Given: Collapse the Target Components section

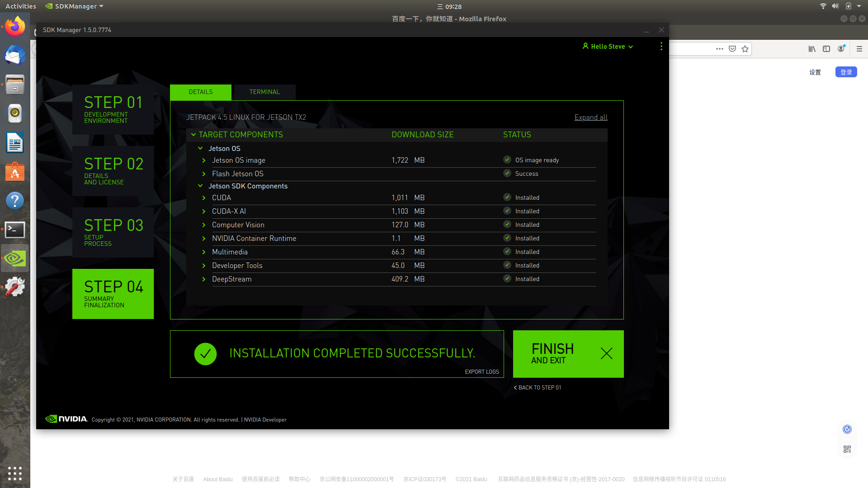Looking at the screenshot, I should (x=193, y=135).
